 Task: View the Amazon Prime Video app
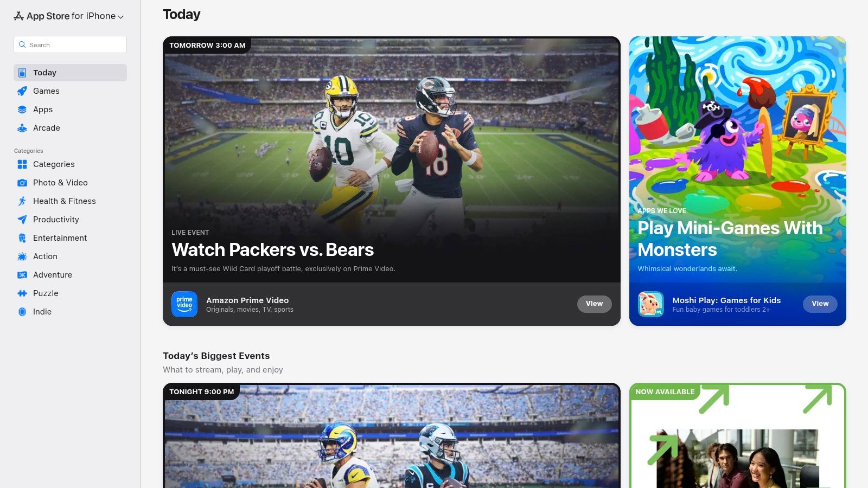594,304
